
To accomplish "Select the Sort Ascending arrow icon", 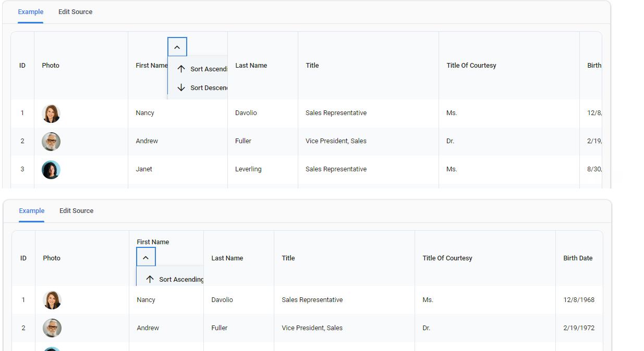I will 181,68.
